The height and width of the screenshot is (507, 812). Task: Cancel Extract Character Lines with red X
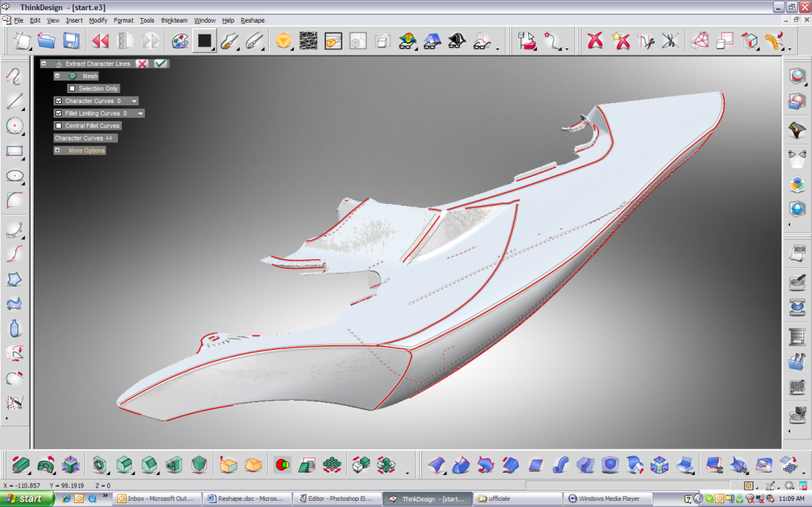point(141,63)
